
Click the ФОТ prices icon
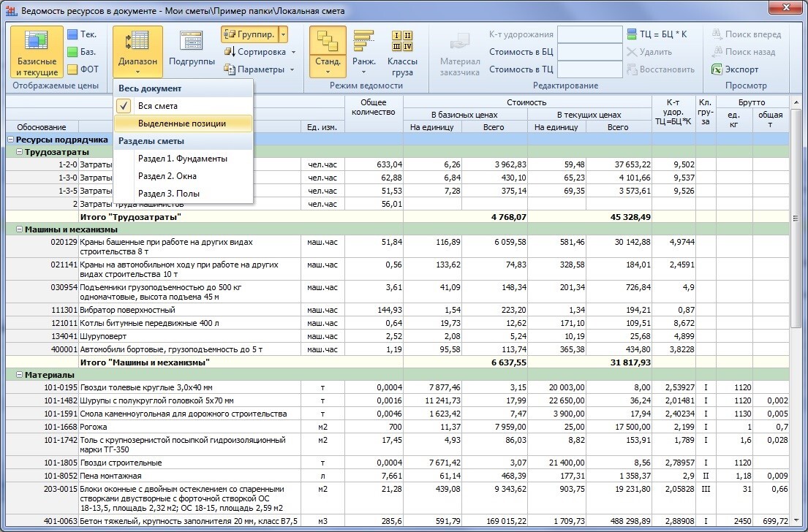point(73,69)
